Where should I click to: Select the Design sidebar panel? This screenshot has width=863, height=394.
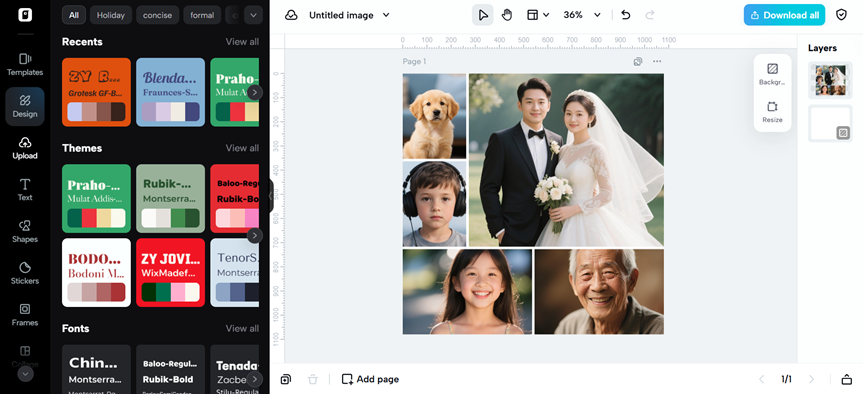point(25,106)
